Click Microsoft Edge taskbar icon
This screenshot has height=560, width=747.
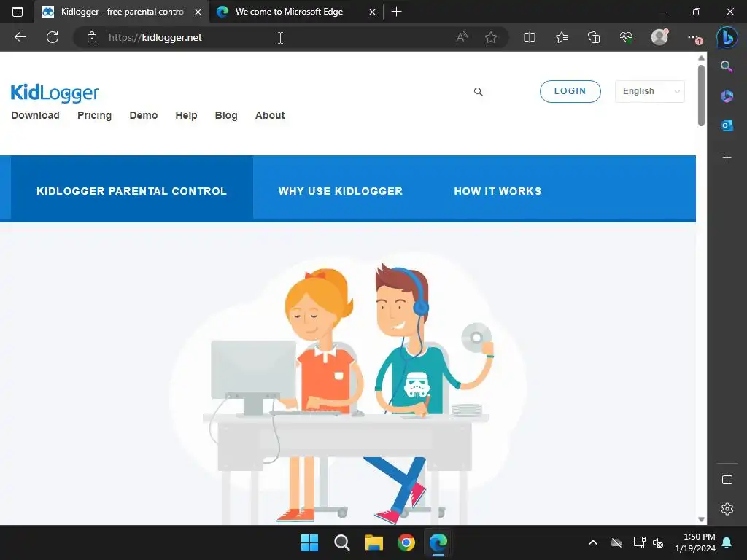438,542
